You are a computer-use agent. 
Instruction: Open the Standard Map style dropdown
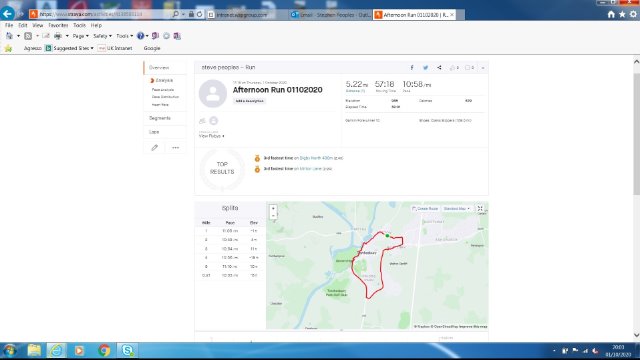[456, 209]
